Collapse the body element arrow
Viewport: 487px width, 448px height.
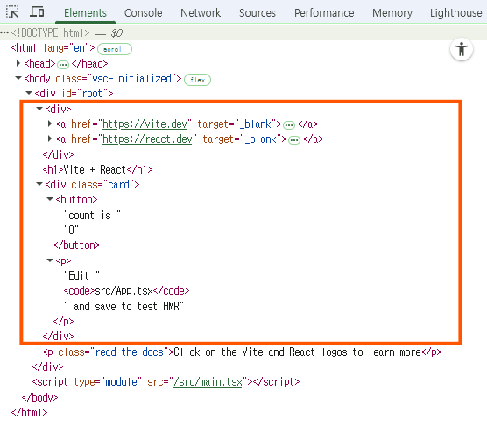(x=18, y=78)
